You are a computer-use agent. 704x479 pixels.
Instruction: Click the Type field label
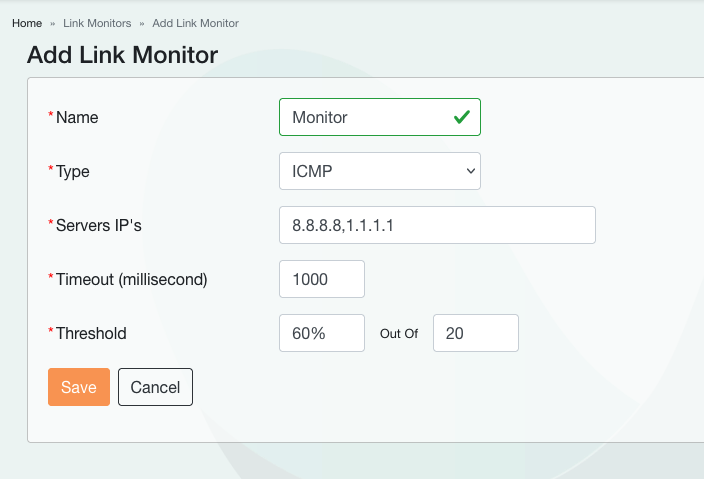(72, 171)
